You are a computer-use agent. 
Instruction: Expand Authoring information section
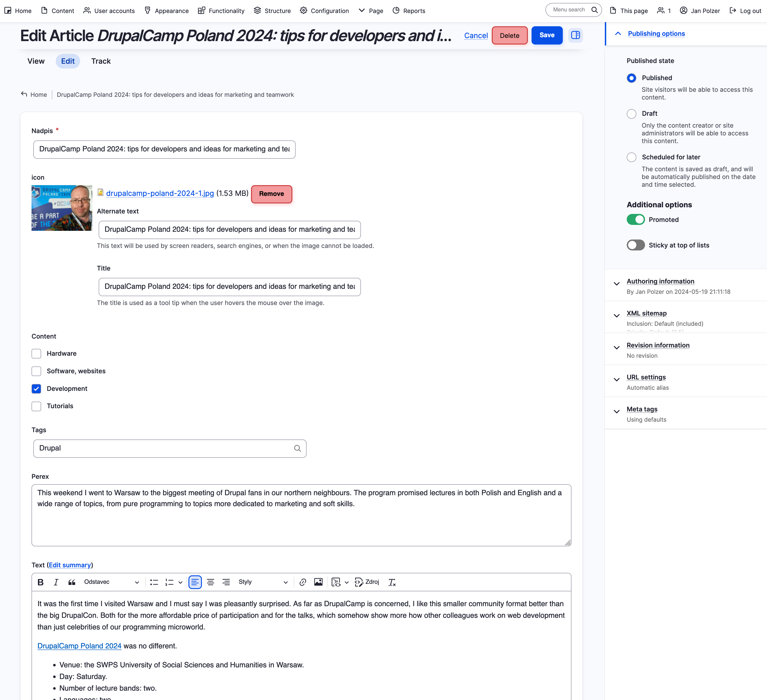pyautogui.click(x=660, y=281)
